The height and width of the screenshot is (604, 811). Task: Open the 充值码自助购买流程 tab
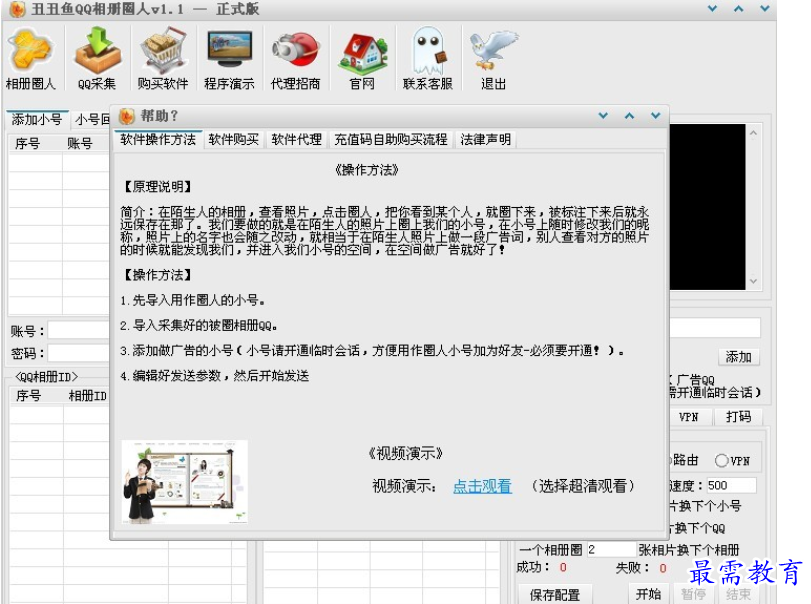391,139
